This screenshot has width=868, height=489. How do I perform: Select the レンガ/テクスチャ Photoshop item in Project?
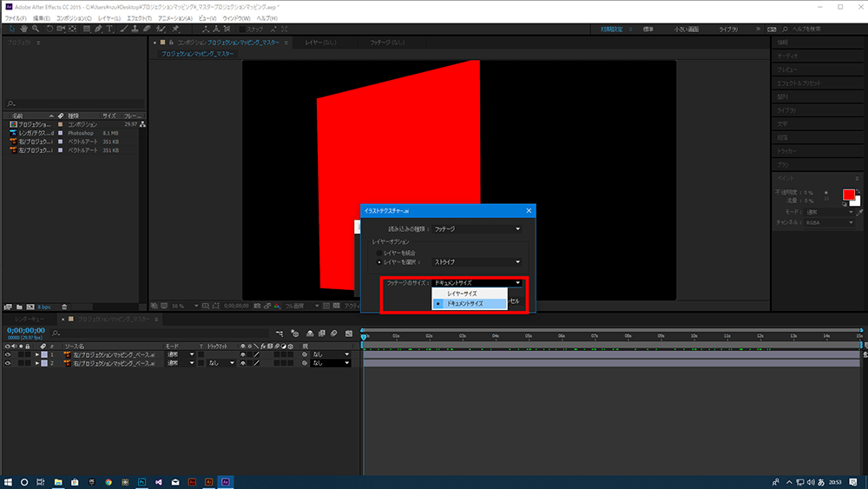point(35,133)
